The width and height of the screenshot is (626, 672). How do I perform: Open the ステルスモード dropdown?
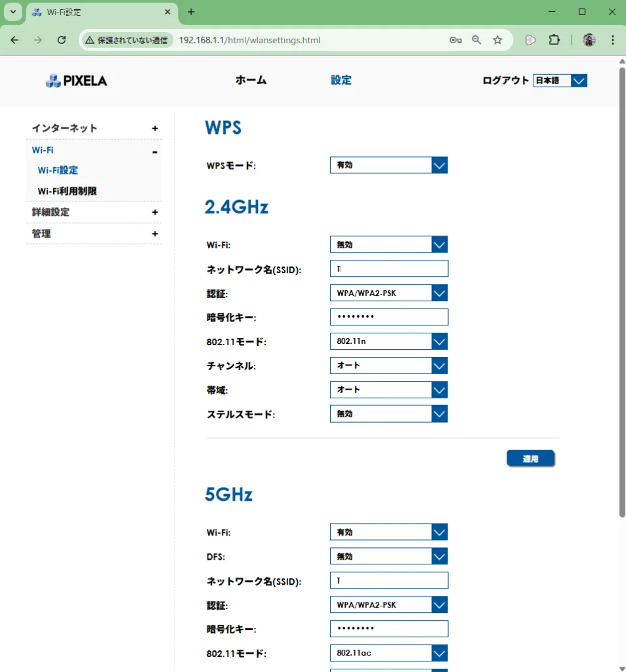click(x=388, y=414)
